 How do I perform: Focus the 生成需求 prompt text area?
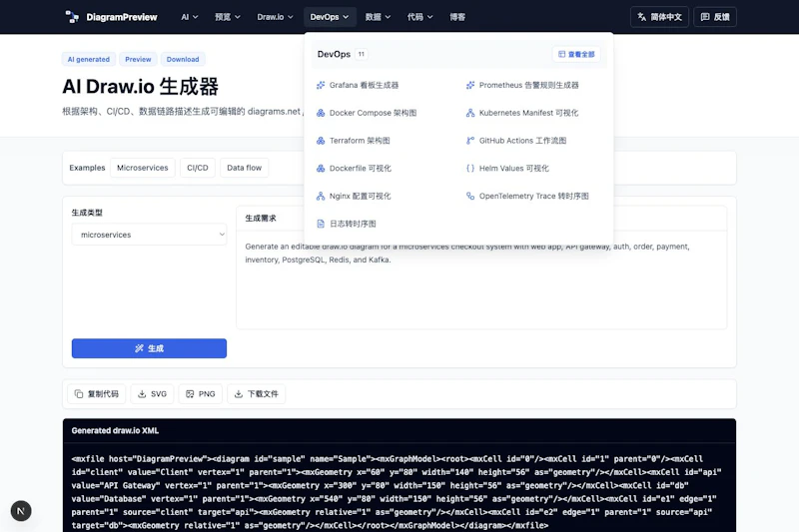tap(481, 279)
